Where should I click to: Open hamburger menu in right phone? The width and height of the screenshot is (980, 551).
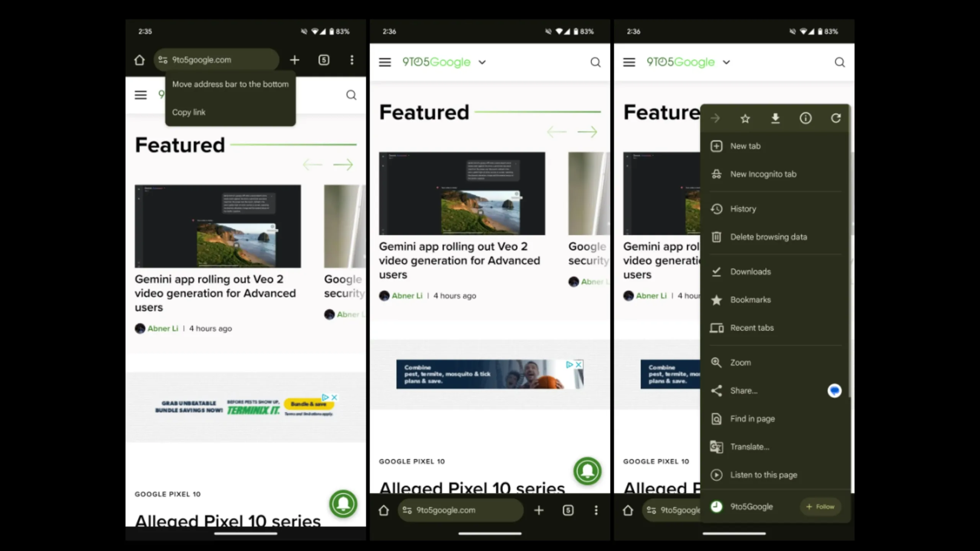point(629,62)
